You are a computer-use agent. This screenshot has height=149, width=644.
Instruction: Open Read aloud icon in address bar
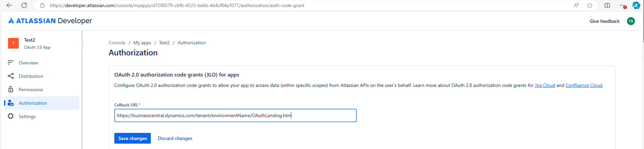[x=576, y=5]
